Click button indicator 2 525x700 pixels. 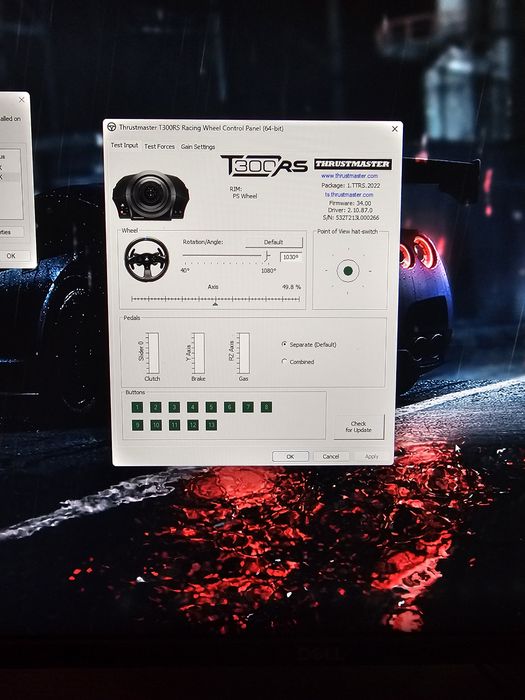[x=155, y=407]
